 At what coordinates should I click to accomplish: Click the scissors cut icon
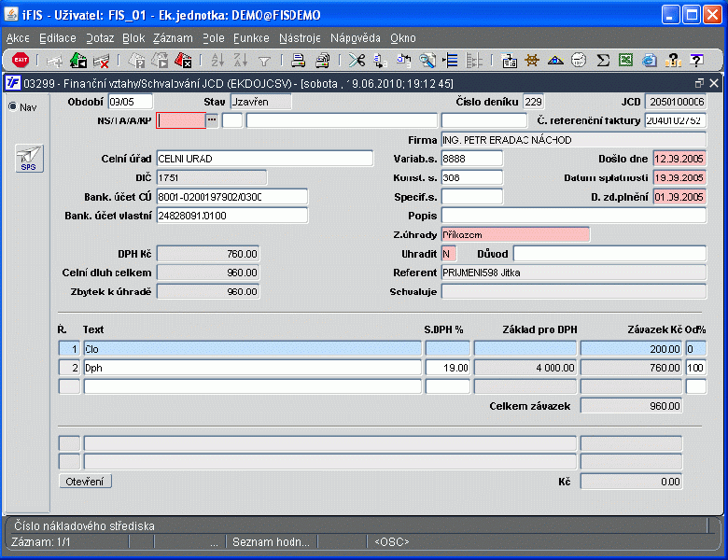click(x=357, y=61)
